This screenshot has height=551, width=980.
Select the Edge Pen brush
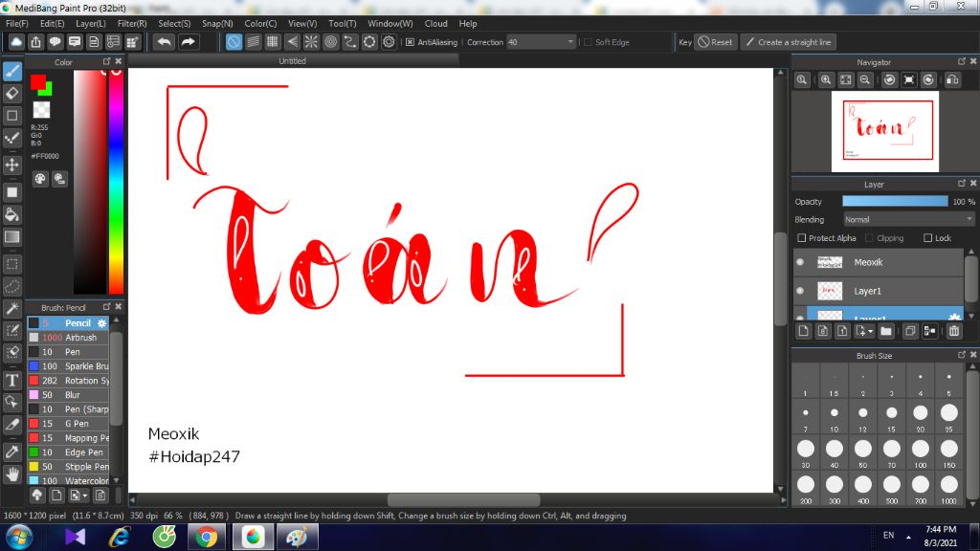(68, 452)
